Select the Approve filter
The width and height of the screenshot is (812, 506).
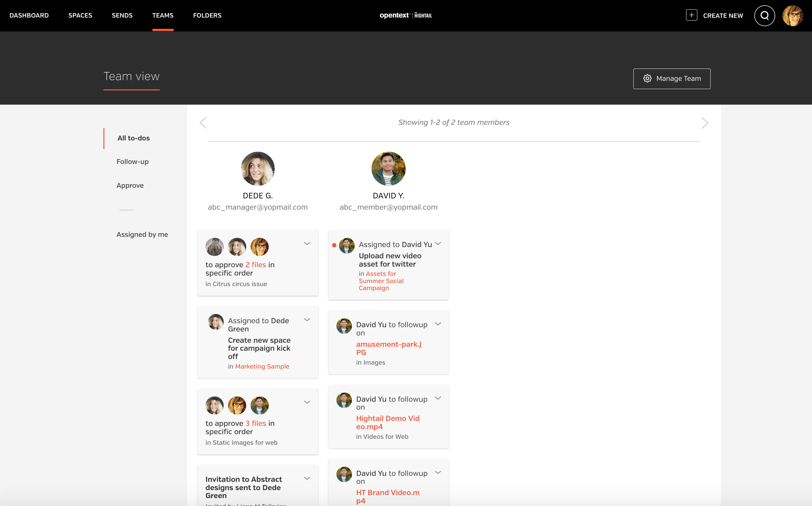[x=130, y=185]
